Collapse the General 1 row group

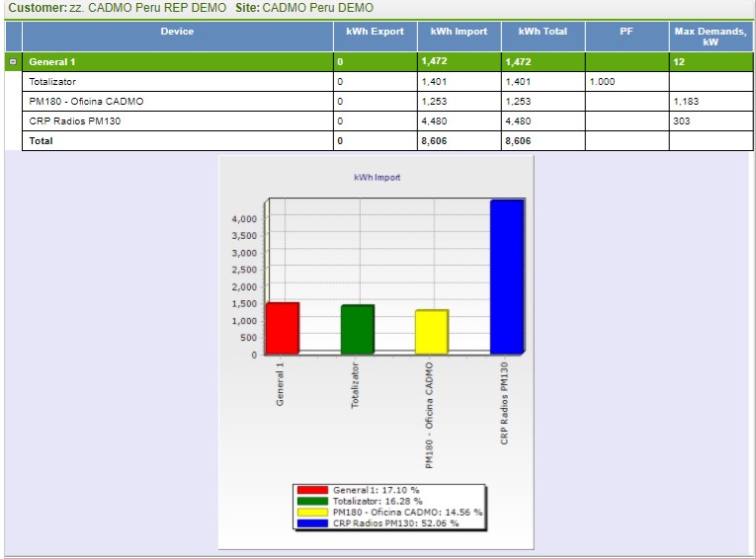[x=13, y=62]
